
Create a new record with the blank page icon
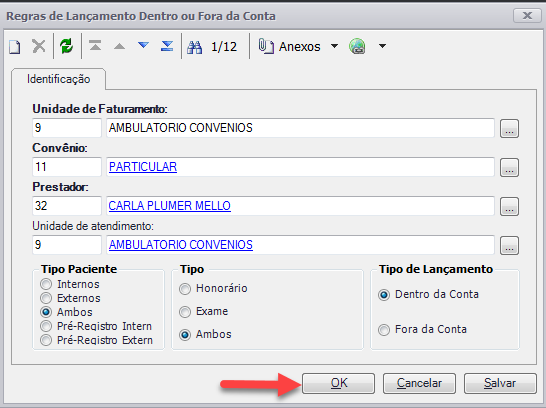tap(15, 46)
